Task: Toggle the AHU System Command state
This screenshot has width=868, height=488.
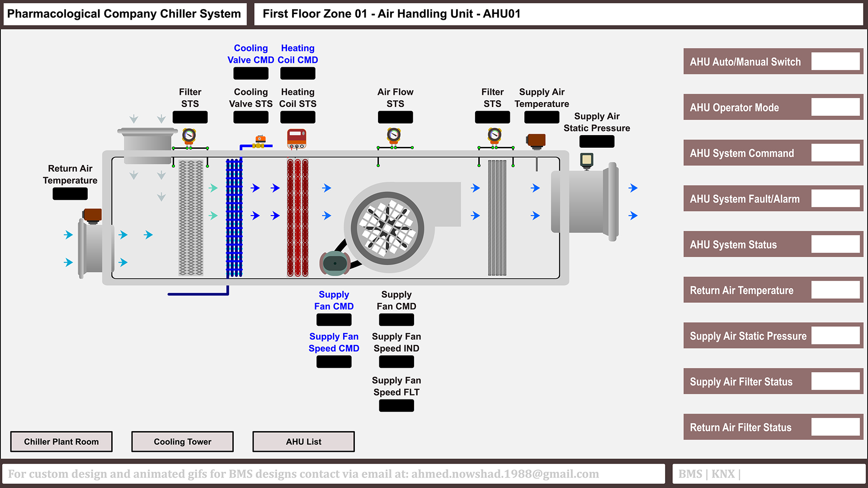Action: (835, 153)
